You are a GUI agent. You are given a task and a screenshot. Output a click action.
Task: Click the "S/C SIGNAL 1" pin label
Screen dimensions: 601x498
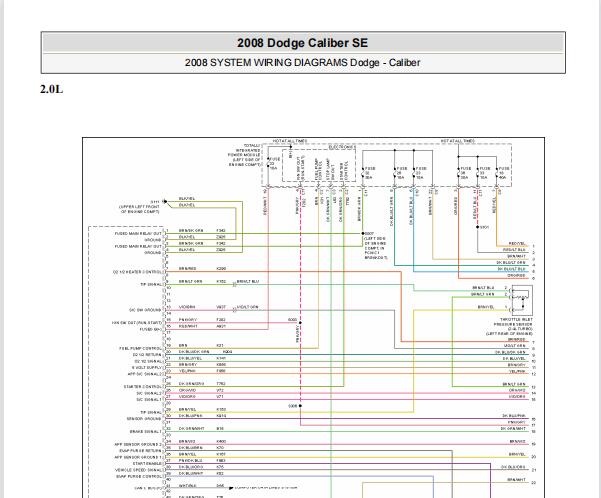tap(149, 399)
